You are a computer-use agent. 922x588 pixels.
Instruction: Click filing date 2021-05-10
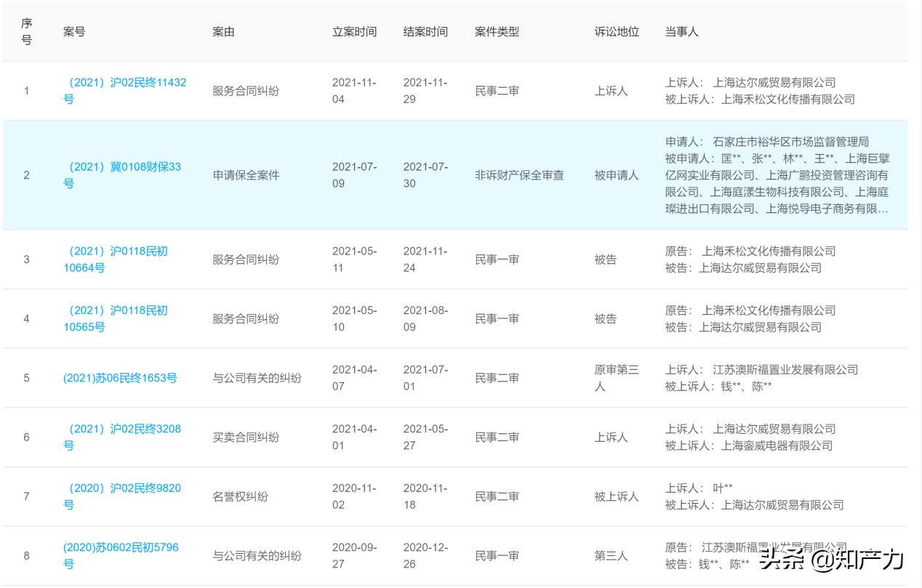tap(354, 318)
